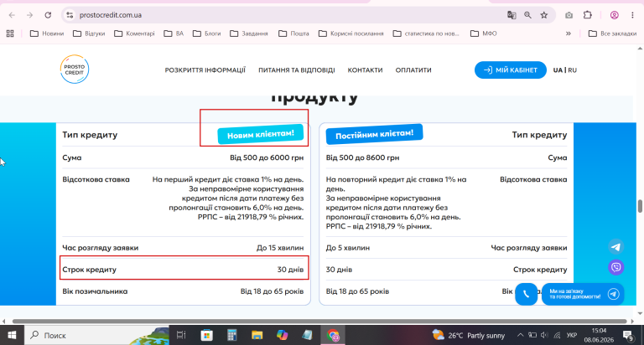Switch site language to RU

click(572, 70)
